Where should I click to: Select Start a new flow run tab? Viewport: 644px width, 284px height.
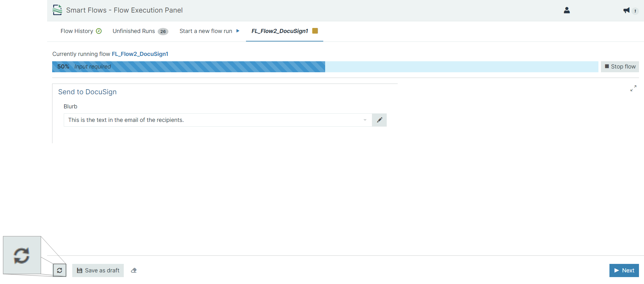coord(210,31)
